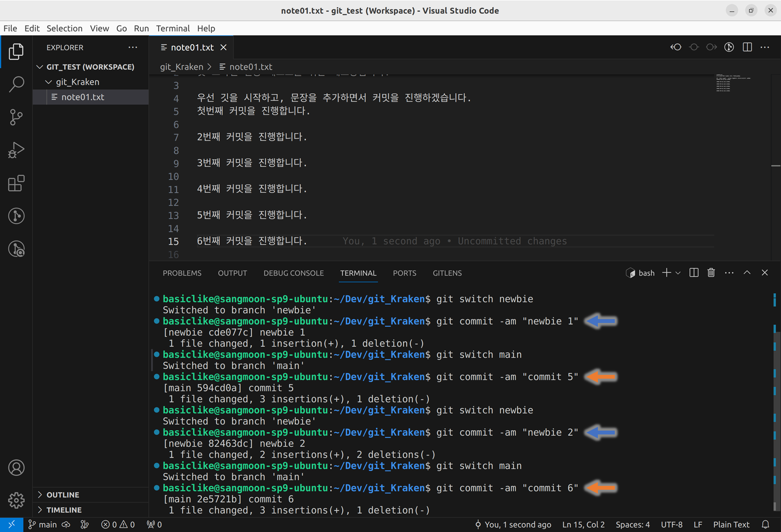Change encoding via UTF-8
The height and width of the screenshot is (532, 781).
(x=671, y=525)
